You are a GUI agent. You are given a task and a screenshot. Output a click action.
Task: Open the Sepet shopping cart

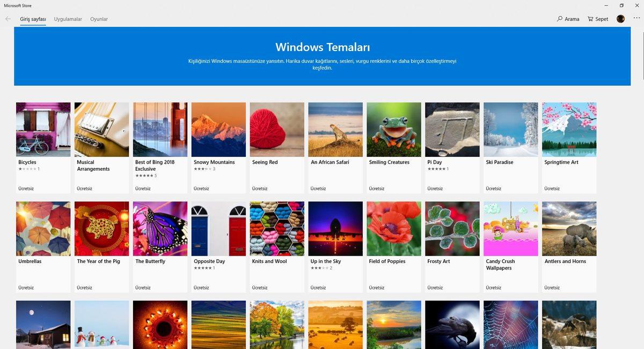pos(597,18)
